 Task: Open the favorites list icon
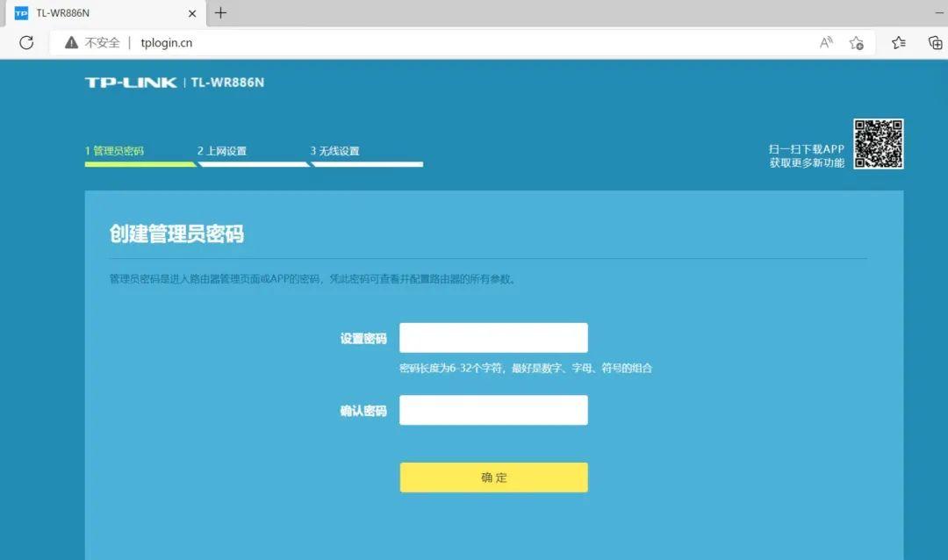point(897,42)
